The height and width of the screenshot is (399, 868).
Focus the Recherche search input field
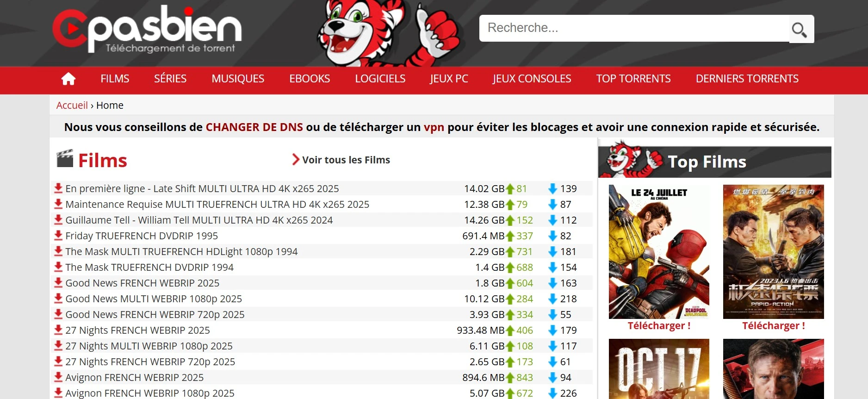634,28
